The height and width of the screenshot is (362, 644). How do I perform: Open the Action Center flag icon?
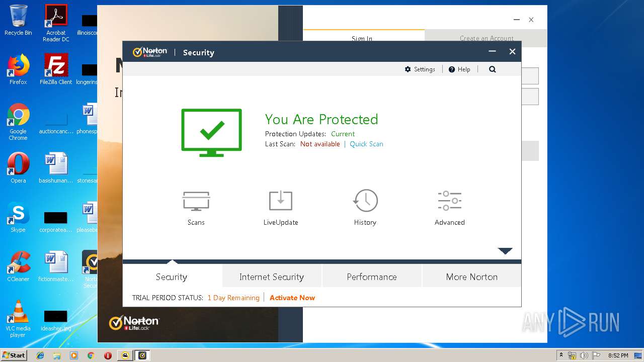596,355
